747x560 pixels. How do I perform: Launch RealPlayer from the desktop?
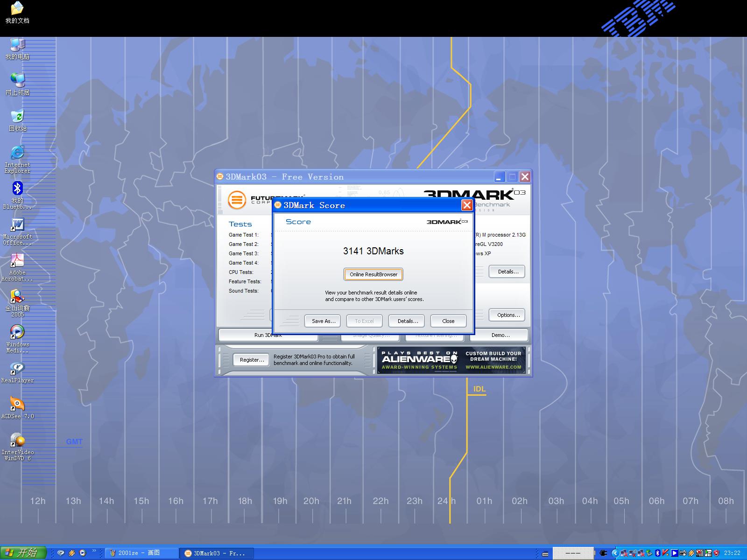(x=17, y=369)
